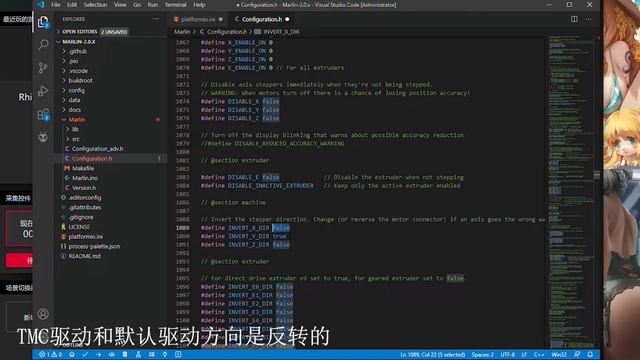Screen dimensions: 640x360
Task: Switch to the platformio.ini tab
Action: coord(198,19)
